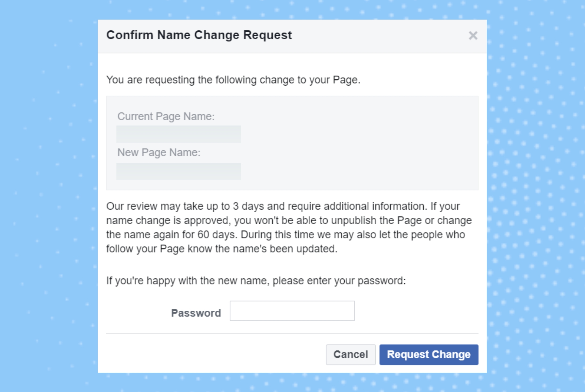This screenshot has width=585, height=392.
Task: Click empty space in gray name panel
Action: [359, 144]
